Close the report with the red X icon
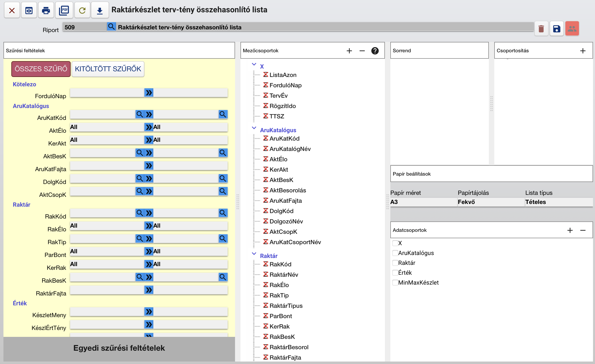The image size is (595, 364). click(12, 10)
